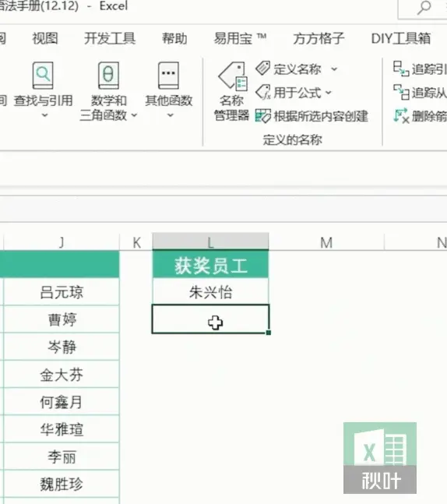Expand the 定义名称 dropdown arrow
This screenshot has height=504, width=447.
(334, 69)
